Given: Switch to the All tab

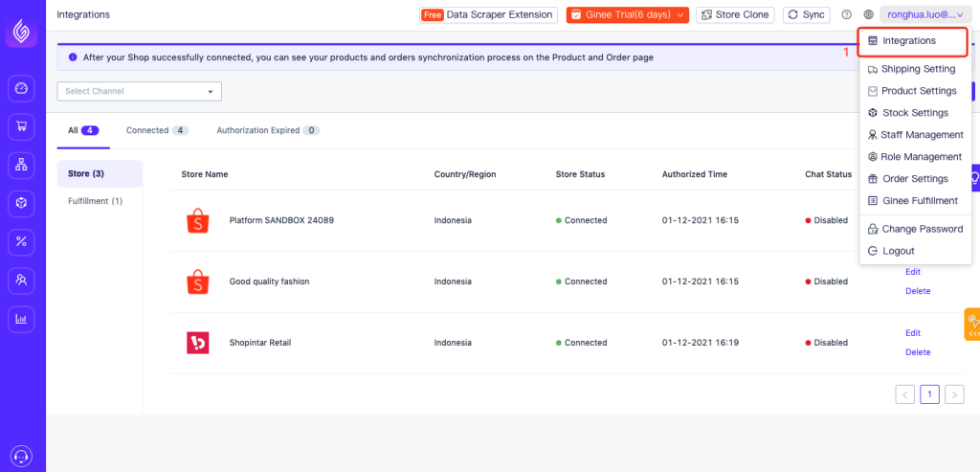Looking at the screenshot, I should [x=83, y=130].
